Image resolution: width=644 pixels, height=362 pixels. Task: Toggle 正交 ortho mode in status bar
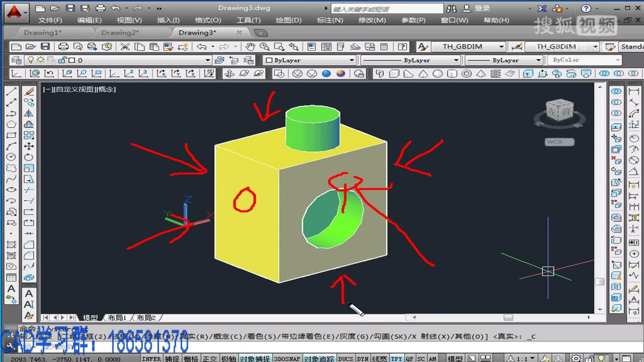tap(210, 359)
